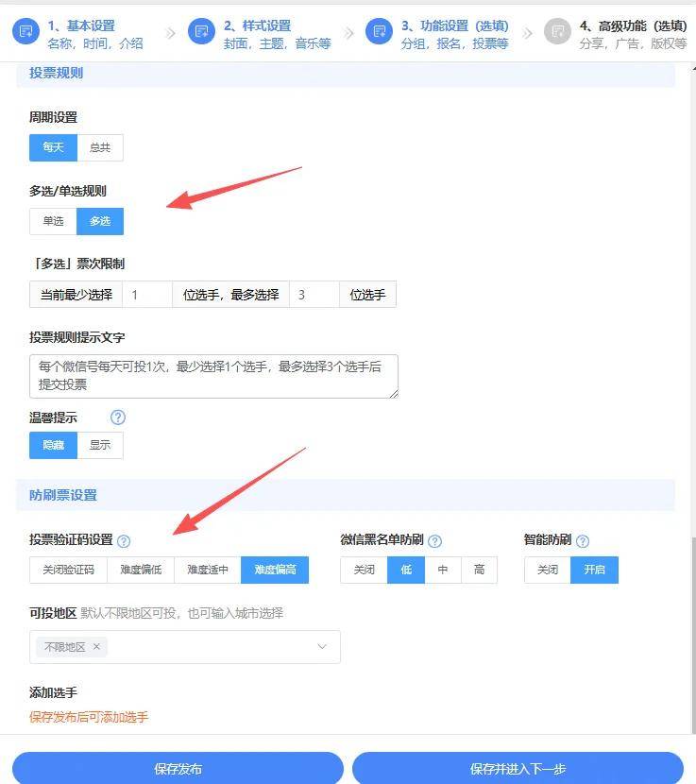Click the step 2 样式设置 circle icon

pos(201,31)
